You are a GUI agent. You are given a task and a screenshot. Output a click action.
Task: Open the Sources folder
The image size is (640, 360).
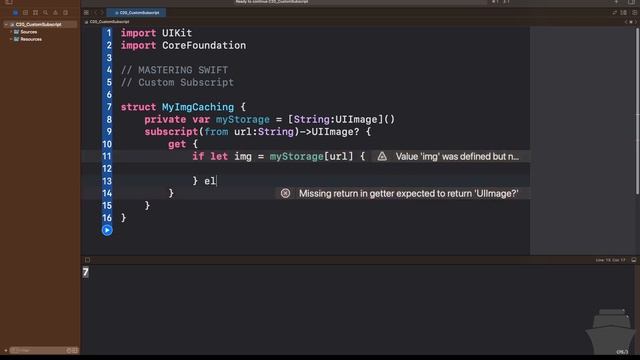tap(29, 32)
